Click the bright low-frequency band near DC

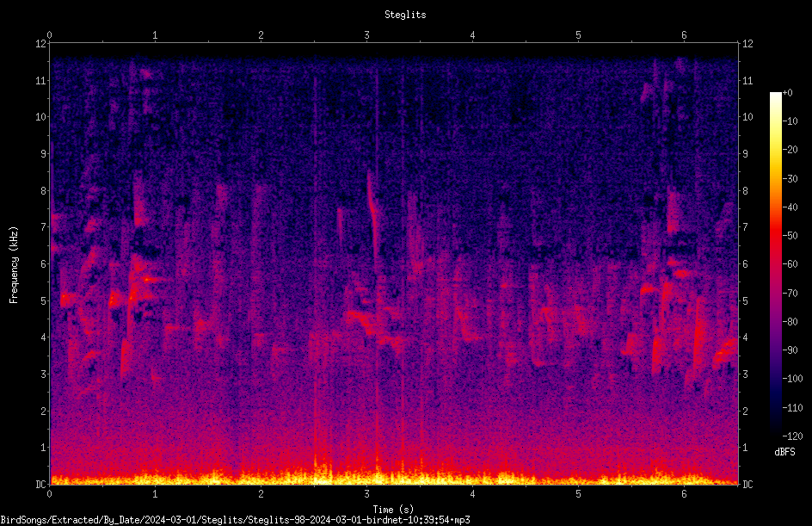(394, 477)
